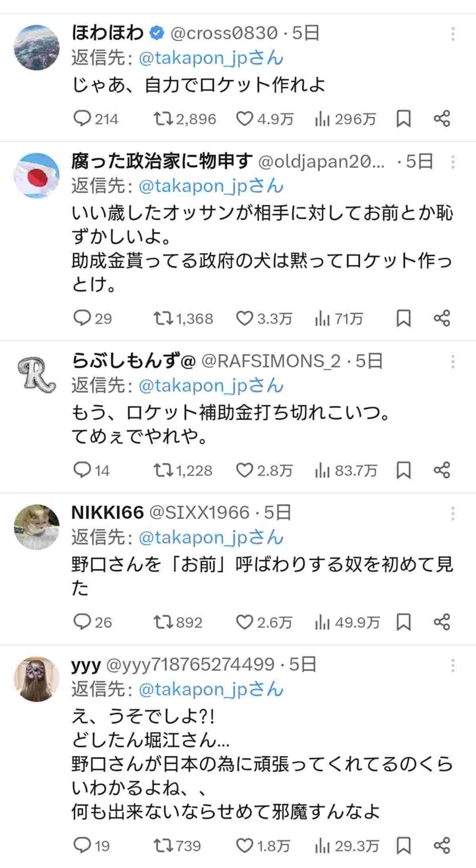The image size is (476, 868).
Task: Repost the tweet from @oldjapan20
Action: [163, 318]
